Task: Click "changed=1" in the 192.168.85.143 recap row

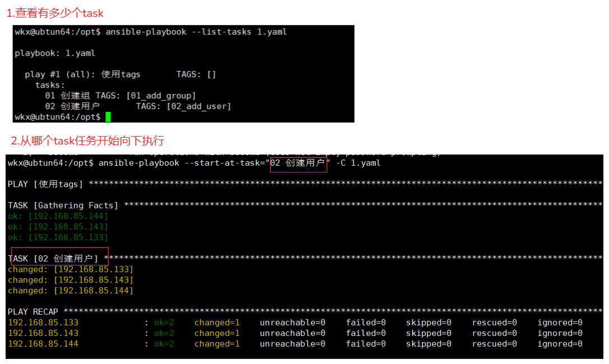Action: click(x=217, y=333)
